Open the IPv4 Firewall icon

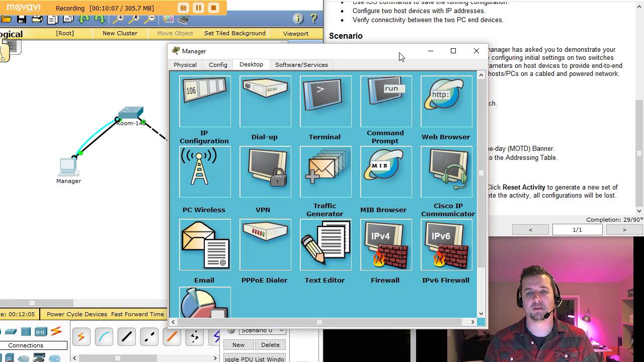coord(386,245)
